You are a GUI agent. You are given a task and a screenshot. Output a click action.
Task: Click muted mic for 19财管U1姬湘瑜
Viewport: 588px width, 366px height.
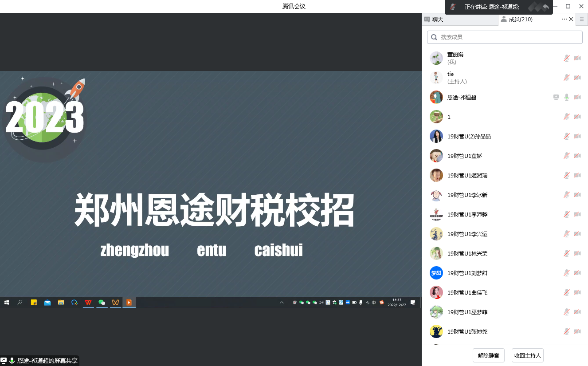(x=566, y=175)
